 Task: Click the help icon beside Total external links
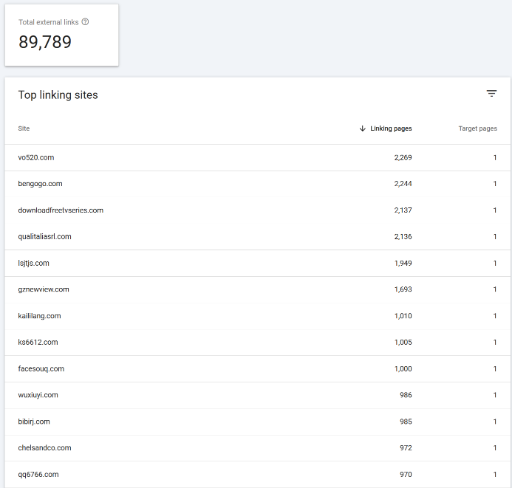coord(85,22)
